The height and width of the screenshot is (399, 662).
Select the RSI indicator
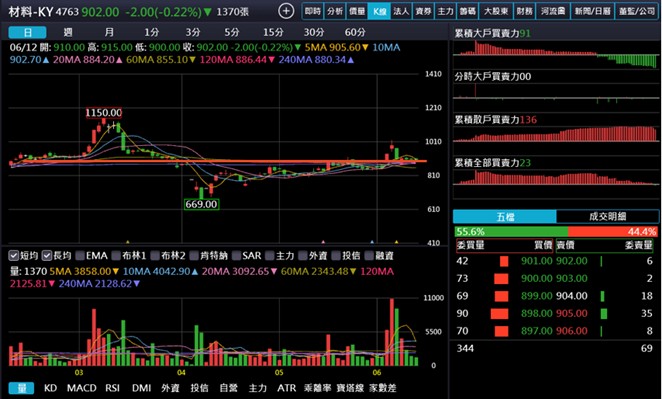[x=112, y=388]
